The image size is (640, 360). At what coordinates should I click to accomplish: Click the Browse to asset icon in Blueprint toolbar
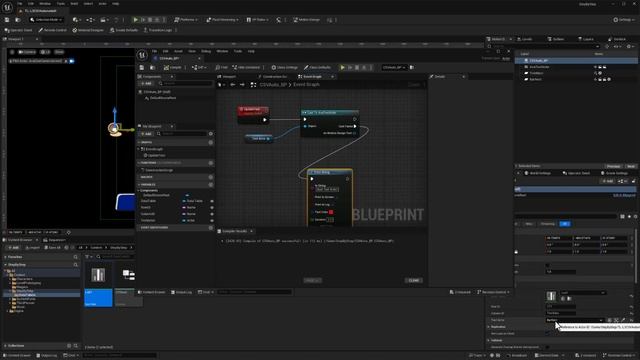tap(152, 67)
